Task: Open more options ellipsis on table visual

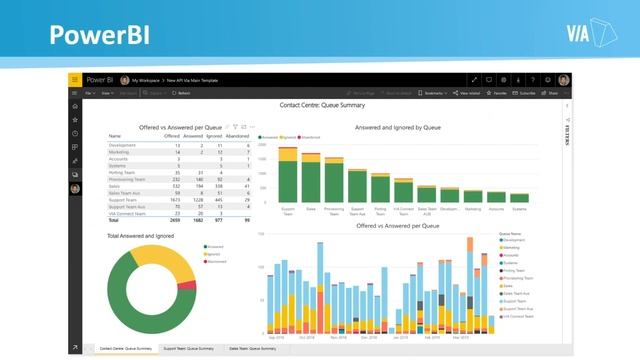Action: (252, 127)
